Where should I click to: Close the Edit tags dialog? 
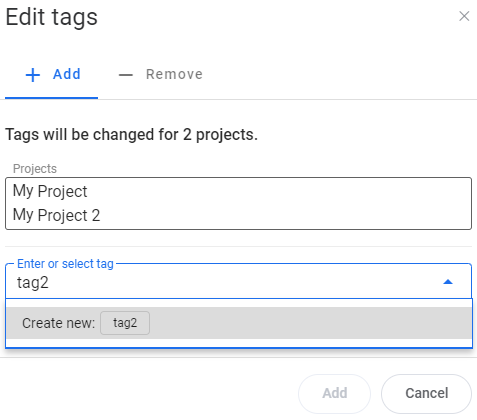pyautogui.click(x=464, y=16)
